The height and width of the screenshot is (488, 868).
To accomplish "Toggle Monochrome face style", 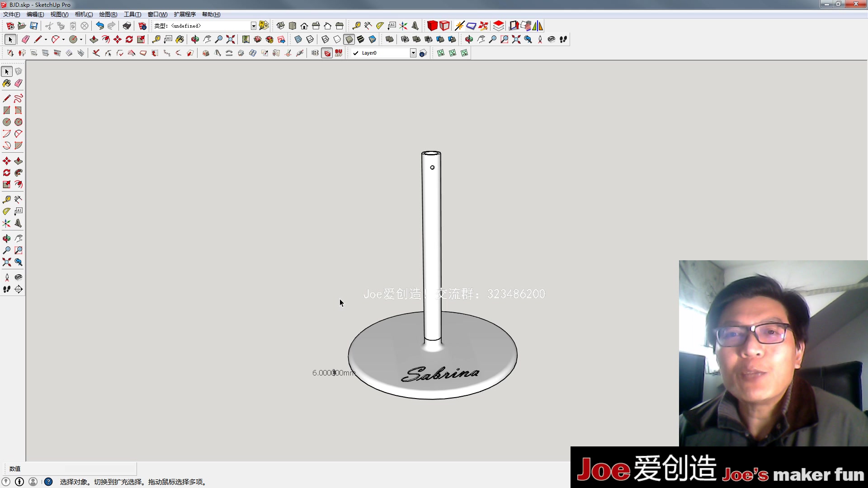I will (x=373, y=39).
